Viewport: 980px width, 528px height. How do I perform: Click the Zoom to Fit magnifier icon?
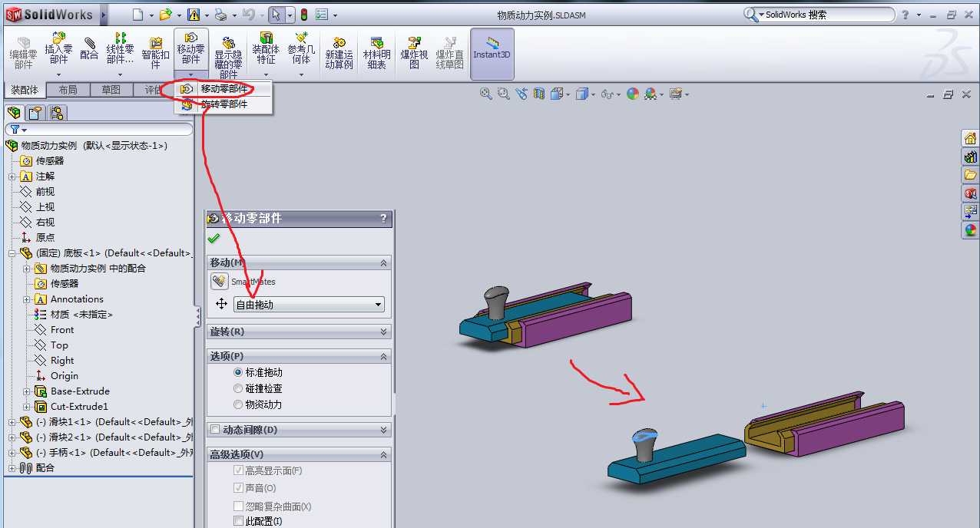[x=485, y=94]
